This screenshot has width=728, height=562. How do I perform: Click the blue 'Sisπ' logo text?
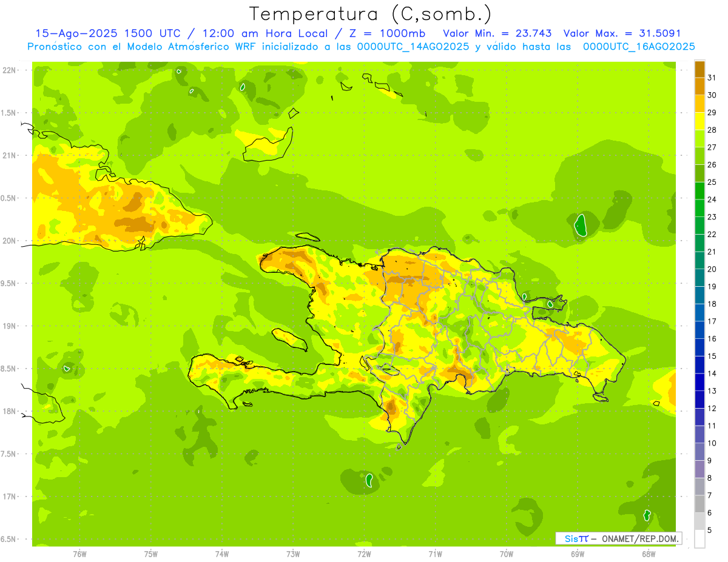pos(576,538)
